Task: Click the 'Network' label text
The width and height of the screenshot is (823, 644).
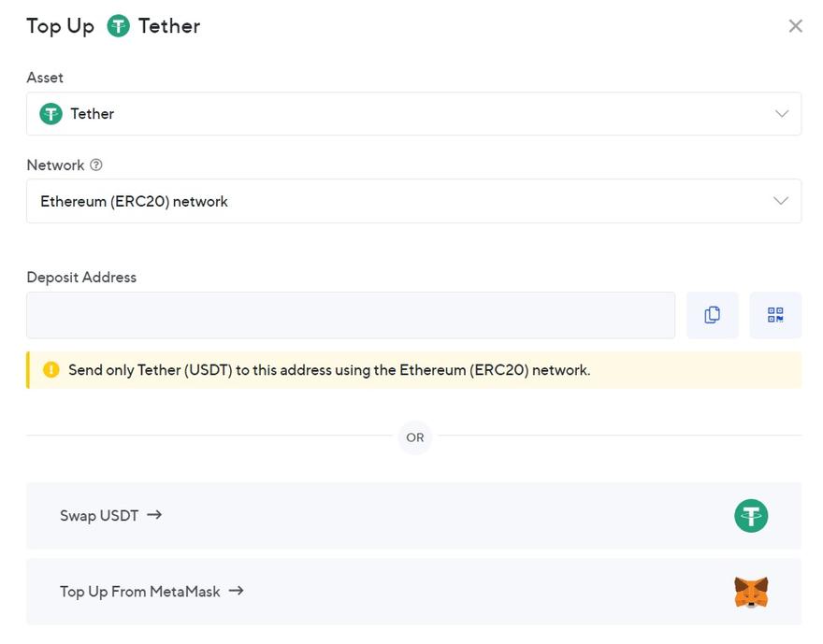Action: tap(55, 165)
